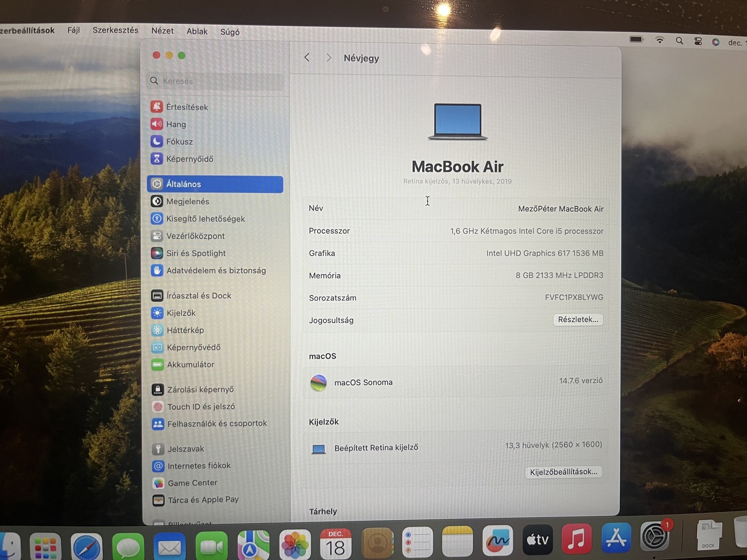Open Contacts from the Dock

coord(377,542)
